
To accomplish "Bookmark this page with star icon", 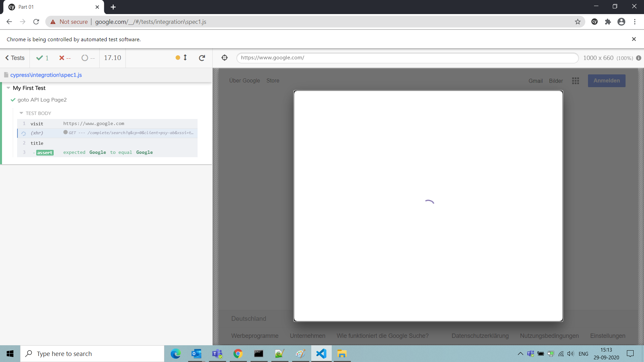I will pyautogui.click(x=578, y=22).
